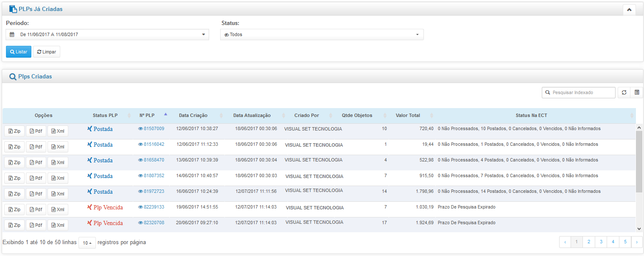The image size is (644, 256).
Task: Click Prazo De Pesquisa Expirado for PLP 82320708
Action: click(466, 223)
